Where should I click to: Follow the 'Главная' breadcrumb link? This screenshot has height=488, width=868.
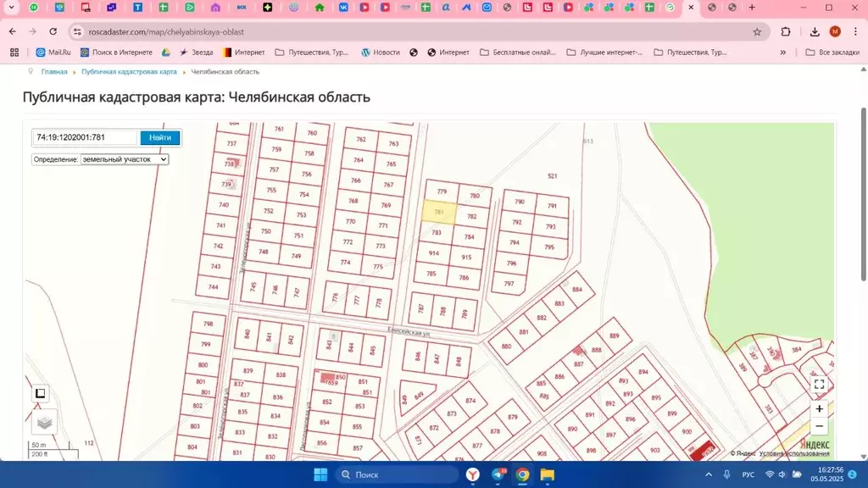[x=54, y=72]
